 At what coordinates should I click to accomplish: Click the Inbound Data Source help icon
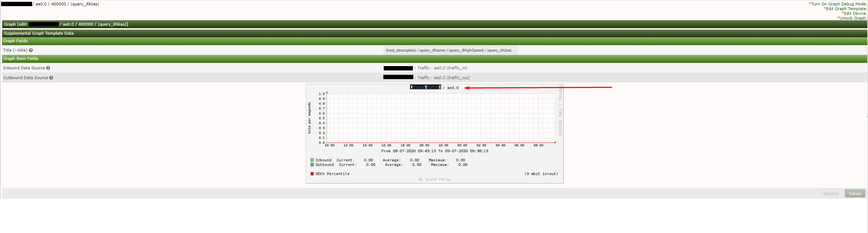click(48, 68)
